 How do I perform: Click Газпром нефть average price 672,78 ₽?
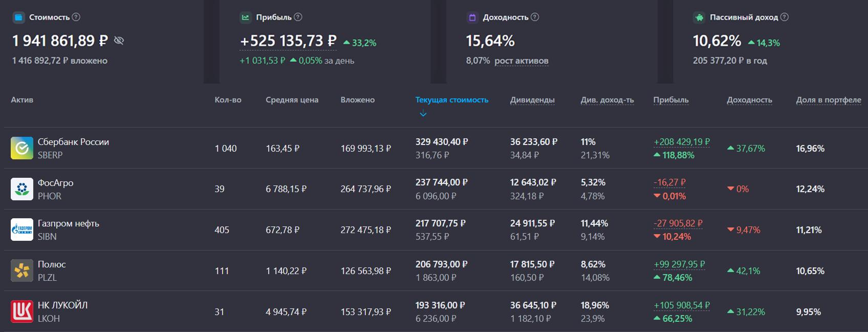pyautogui.click(x=283, y=230)
